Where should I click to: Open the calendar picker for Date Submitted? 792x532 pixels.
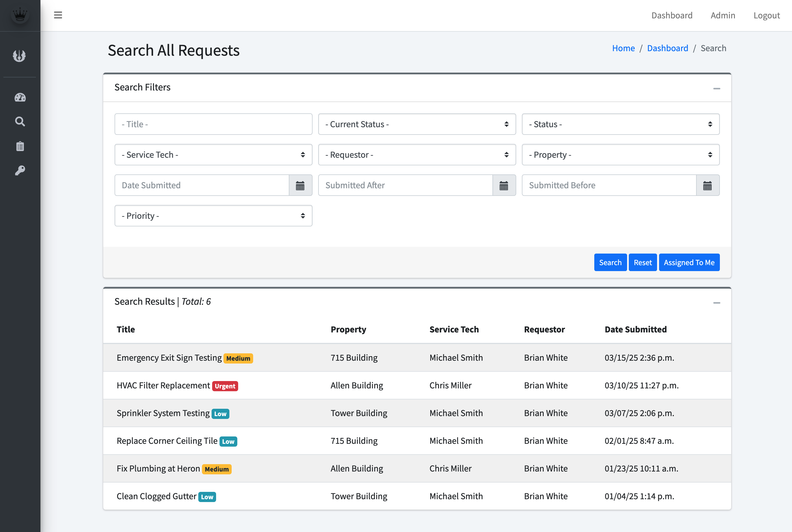pos(300,185)
